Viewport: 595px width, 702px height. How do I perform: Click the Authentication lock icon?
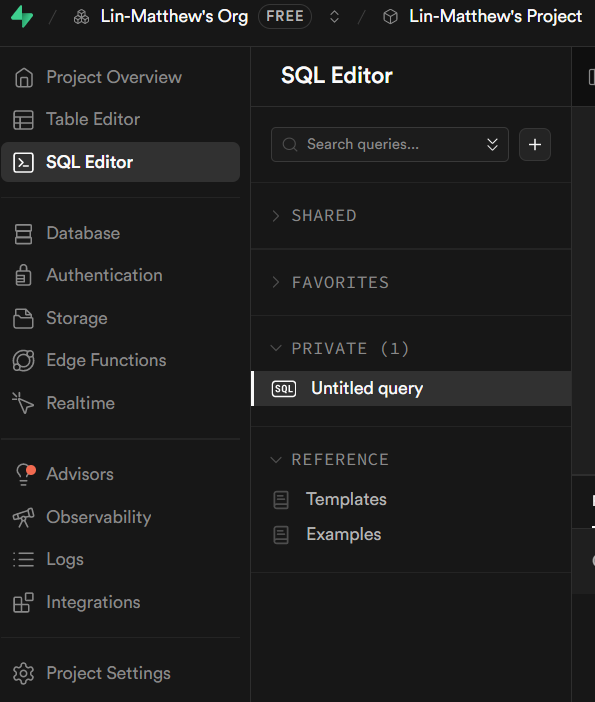tap(23, 275)
